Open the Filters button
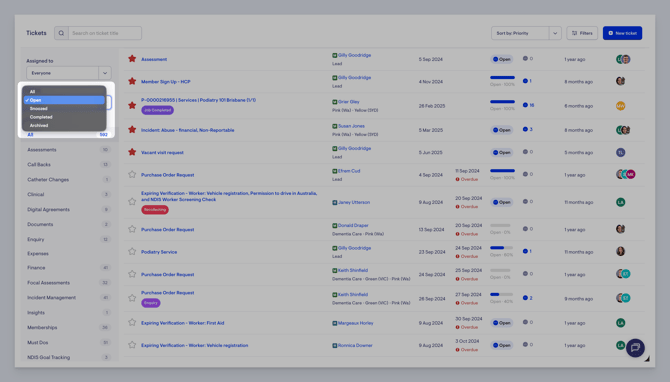The image size is (670, 382). [582, 33]
